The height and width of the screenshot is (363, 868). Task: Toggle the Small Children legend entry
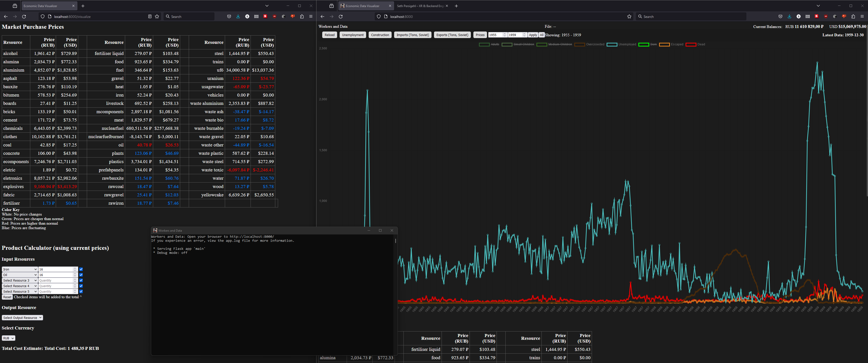(x=518, y=44)
